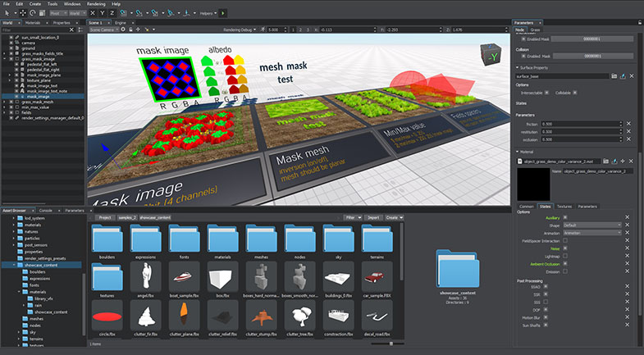Screen dimensions: 644x355
Task: Click the friction value input field
Action: pyautogui.click(x=582, y=124)
